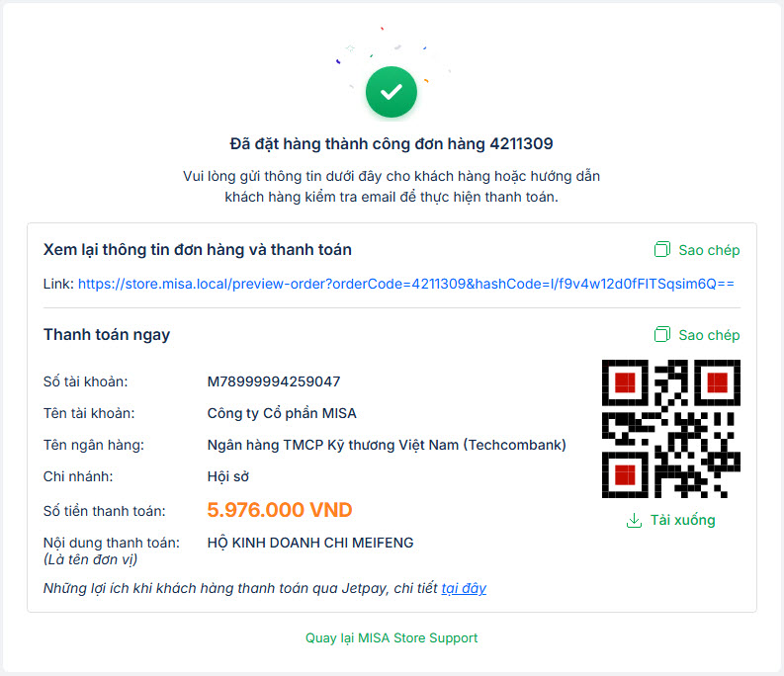This screenshot has width=784, height=676.
Task: Open the store.misa.local preview-order link
Action: pos(405,284)
